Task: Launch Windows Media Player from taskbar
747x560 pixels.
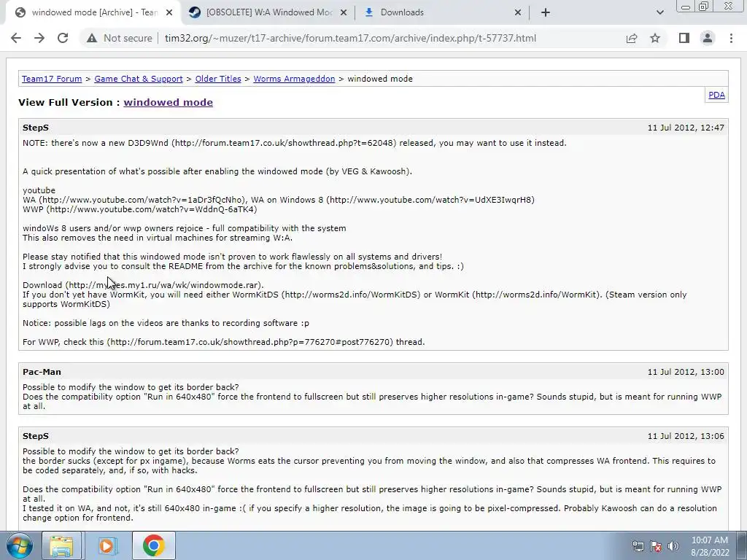Action: (x=108, y=545)
